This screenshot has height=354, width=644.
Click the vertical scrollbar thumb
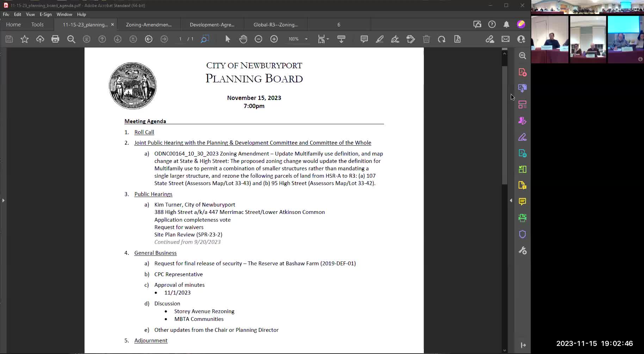point(504,125)
